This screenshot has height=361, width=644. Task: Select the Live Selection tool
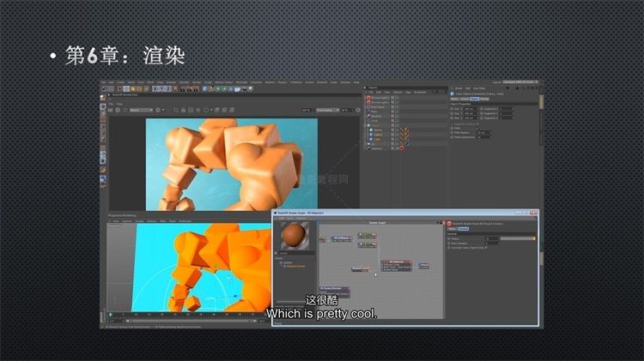(120, 89)
